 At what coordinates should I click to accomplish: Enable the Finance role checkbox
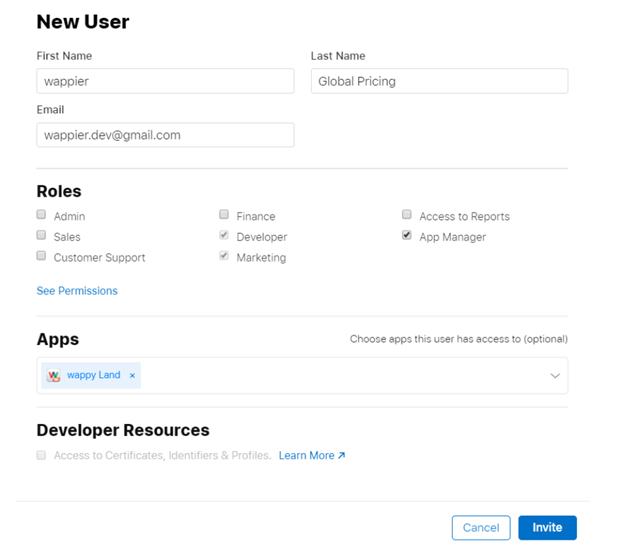point(225,215)
